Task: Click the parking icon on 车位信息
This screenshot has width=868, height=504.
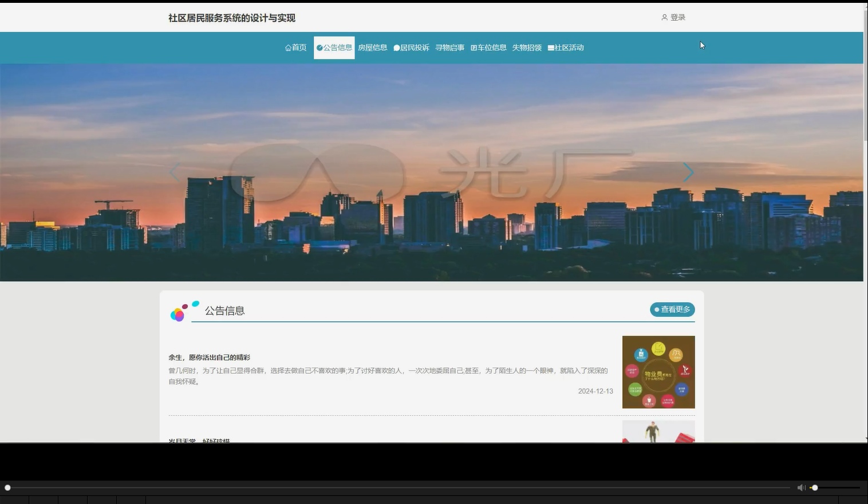Action: point(474,48)
